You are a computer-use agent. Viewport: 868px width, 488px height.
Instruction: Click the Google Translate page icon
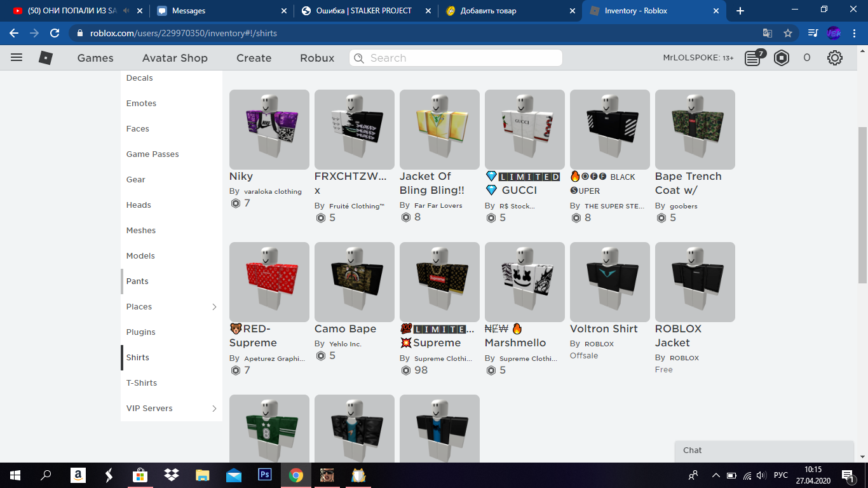pos(768,33)
